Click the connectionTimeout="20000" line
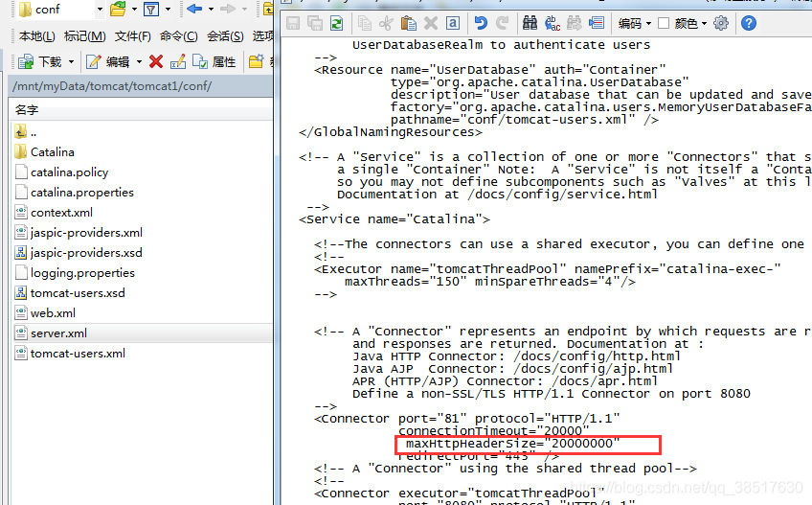Viewport: 812px width, 505px height. 493,431
